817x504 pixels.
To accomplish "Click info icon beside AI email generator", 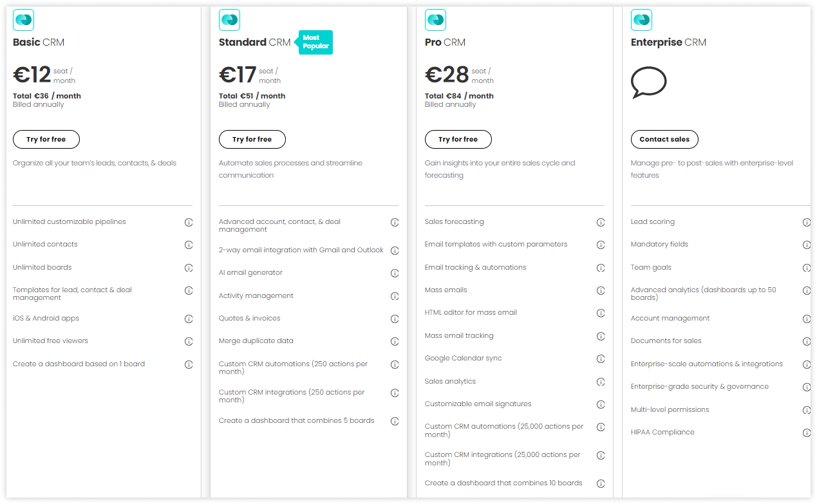I will [395, 273].
